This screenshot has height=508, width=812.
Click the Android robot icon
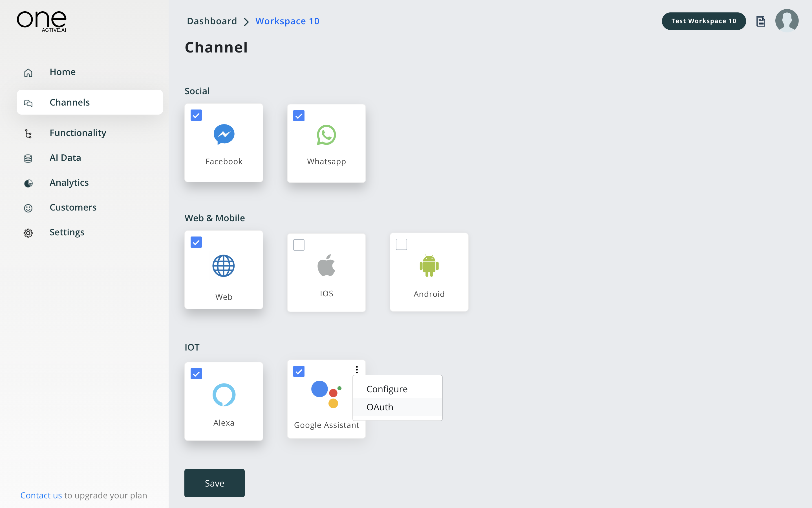(x=429, y=265)
